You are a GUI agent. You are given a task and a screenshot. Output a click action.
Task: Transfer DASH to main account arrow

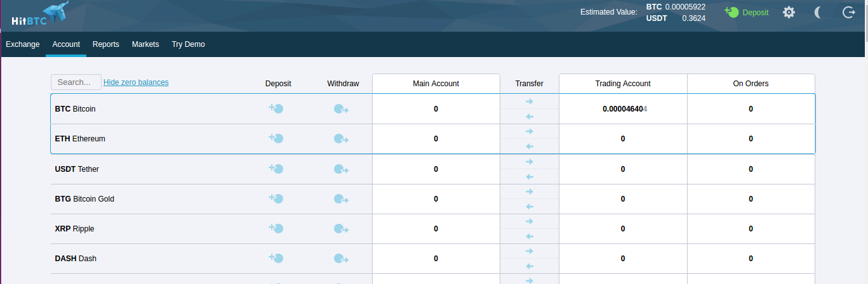530,266
